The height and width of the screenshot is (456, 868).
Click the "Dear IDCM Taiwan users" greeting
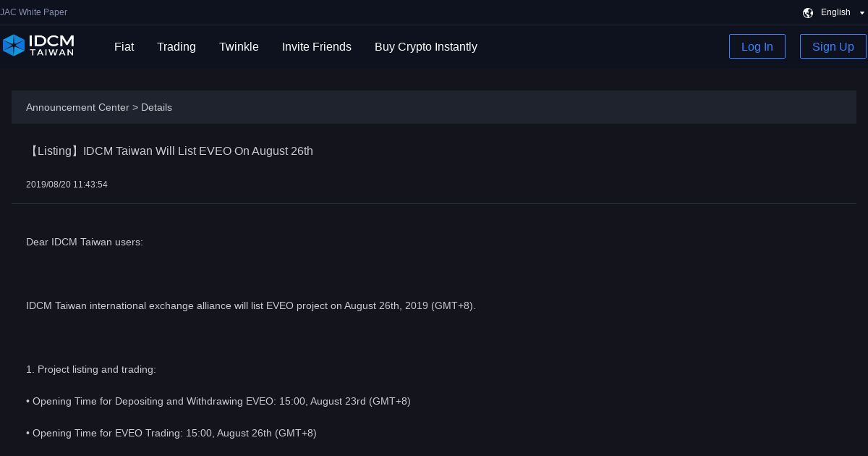[x=85, y=242]
